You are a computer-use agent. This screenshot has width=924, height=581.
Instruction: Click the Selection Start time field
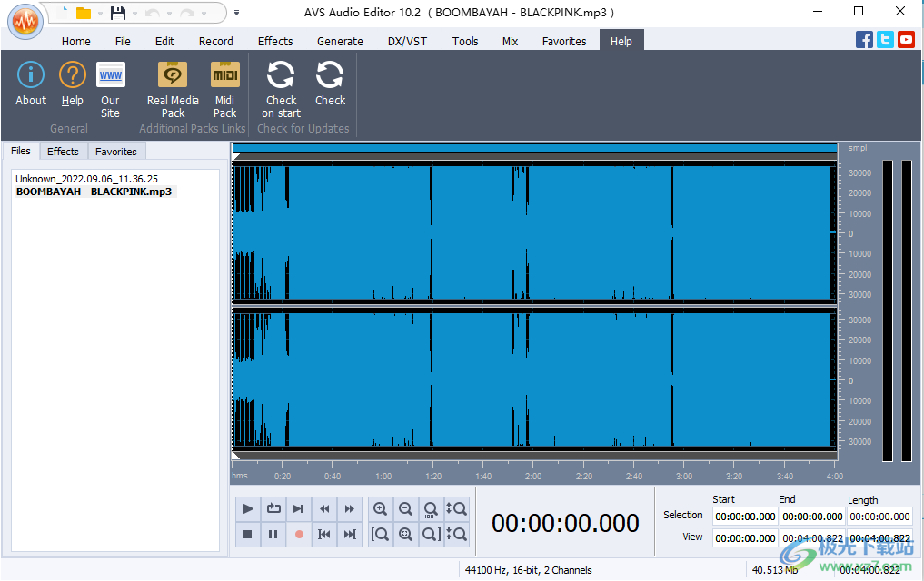click(x=745, y=517)
